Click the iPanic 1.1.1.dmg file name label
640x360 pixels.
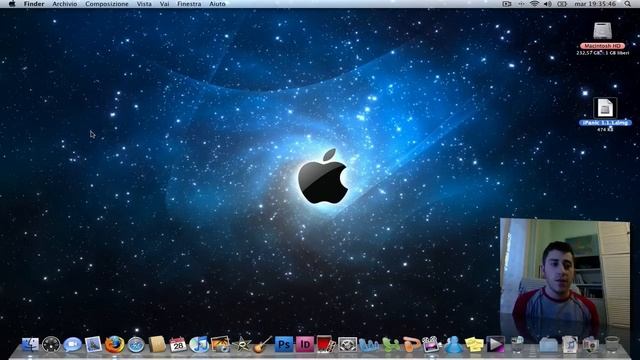[x=605, y=123]
